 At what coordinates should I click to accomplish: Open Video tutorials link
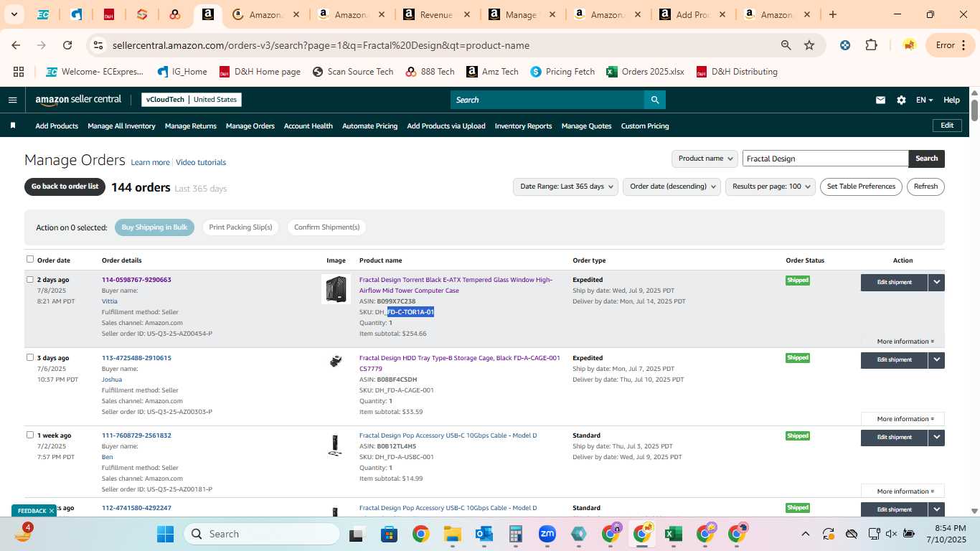click(x=201, y=163)
